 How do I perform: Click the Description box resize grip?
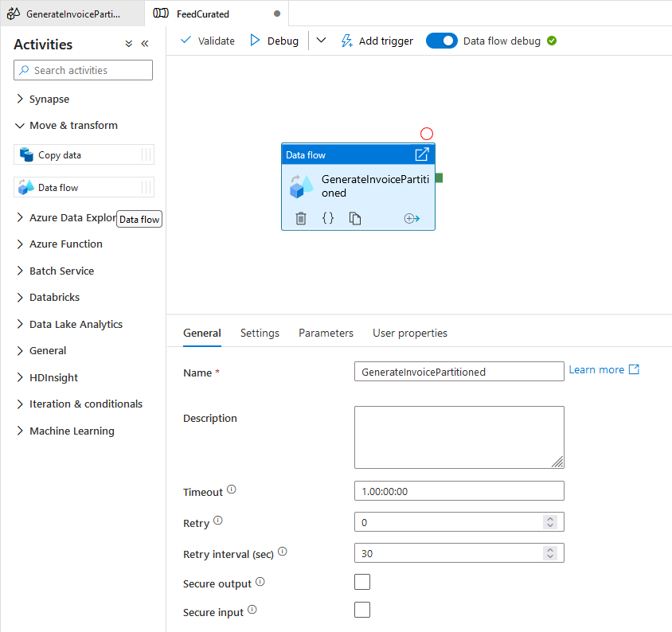pyautogui.click(x=557, y=462)
